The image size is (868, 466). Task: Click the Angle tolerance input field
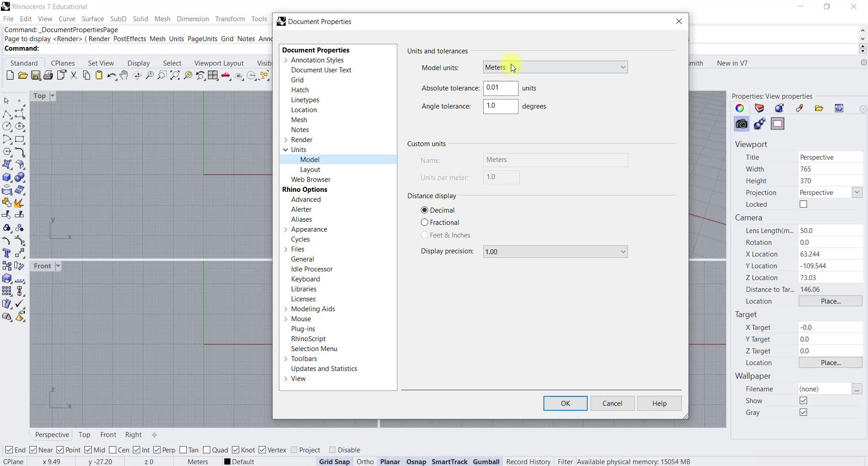[x=500, y=106]
